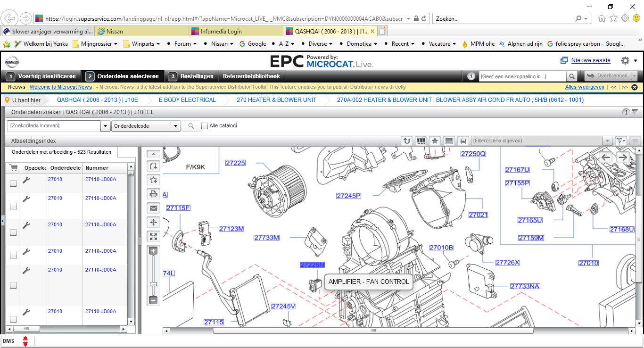Viewport: 644px width, 348px height.
Task: Switch to the Infomedia Login browser tab
Action: (x=236, y=32)
